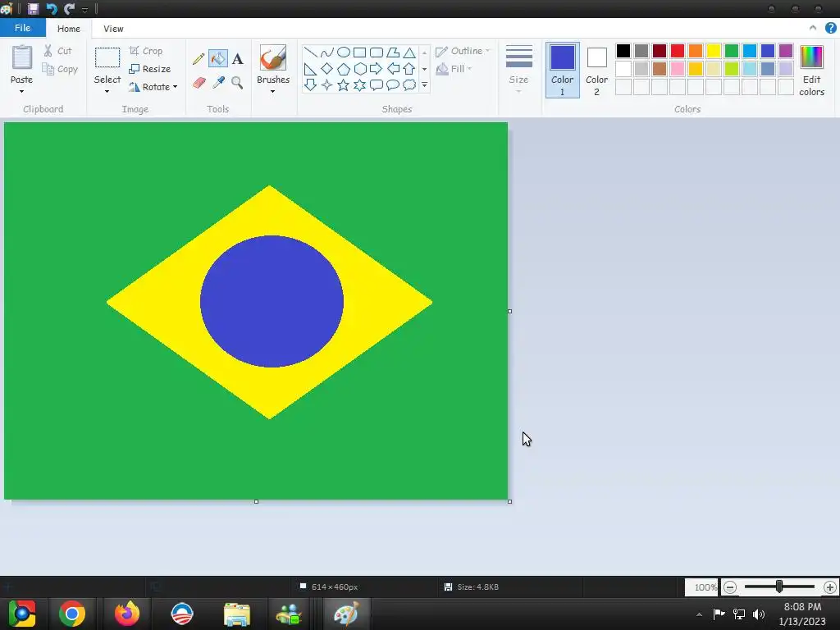840x630 pixels.
Task: Select the Eraser tool
Action: click(x=199, y=83)
